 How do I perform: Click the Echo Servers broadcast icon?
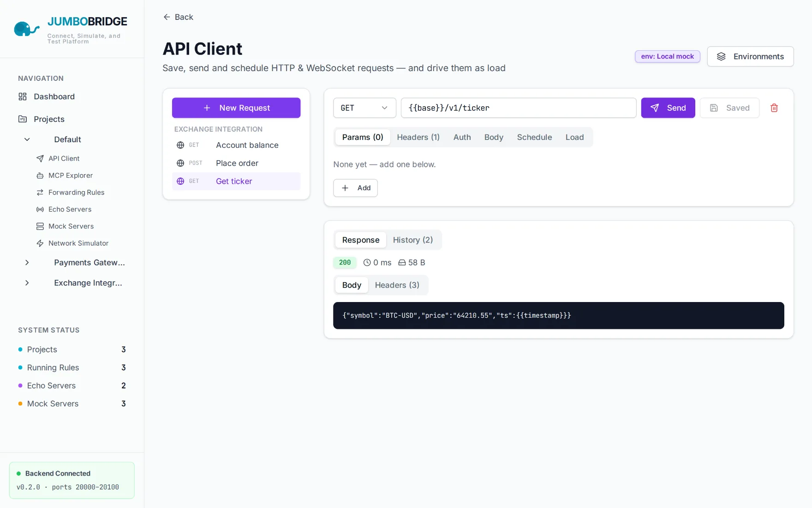coord(40,210)
